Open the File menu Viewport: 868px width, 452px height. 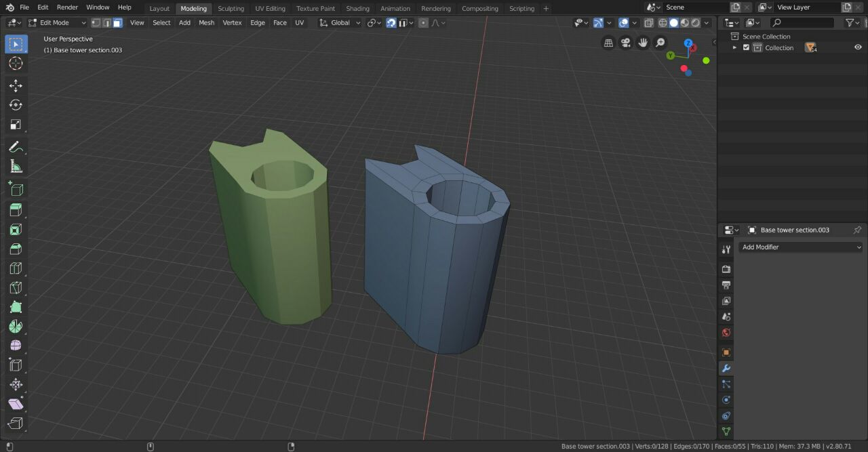point(24,7)
